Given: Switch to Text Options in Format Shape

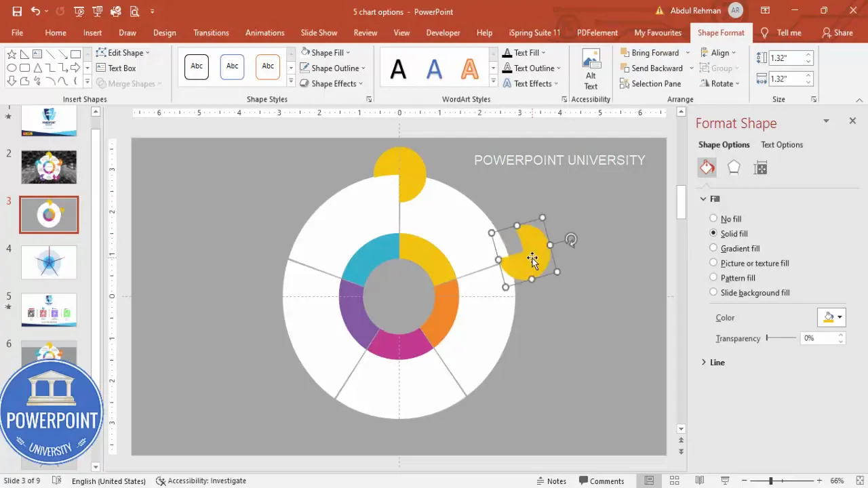Looking at the screenshot, I should pyautogui.click(x=781, y=144).
